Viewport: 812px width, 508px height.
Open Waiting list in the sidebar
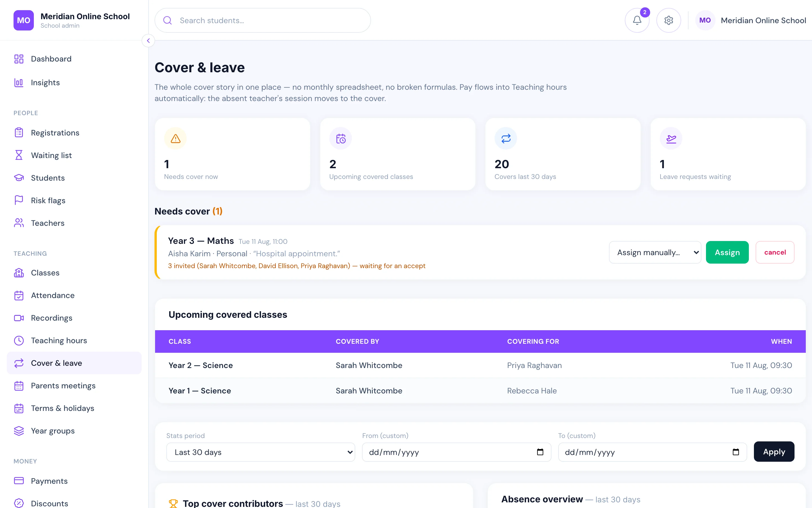(x=74, y=155)
